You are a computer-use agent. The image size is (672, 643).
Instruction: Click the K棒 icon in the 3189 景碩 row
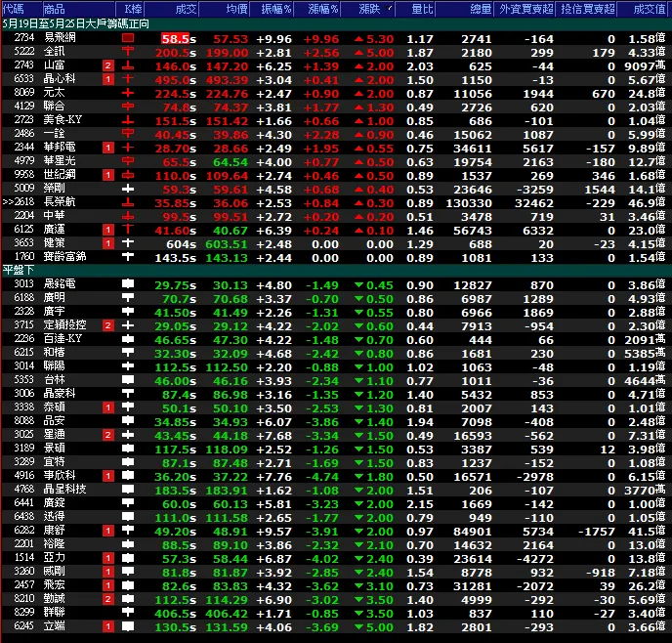[128, 449]
